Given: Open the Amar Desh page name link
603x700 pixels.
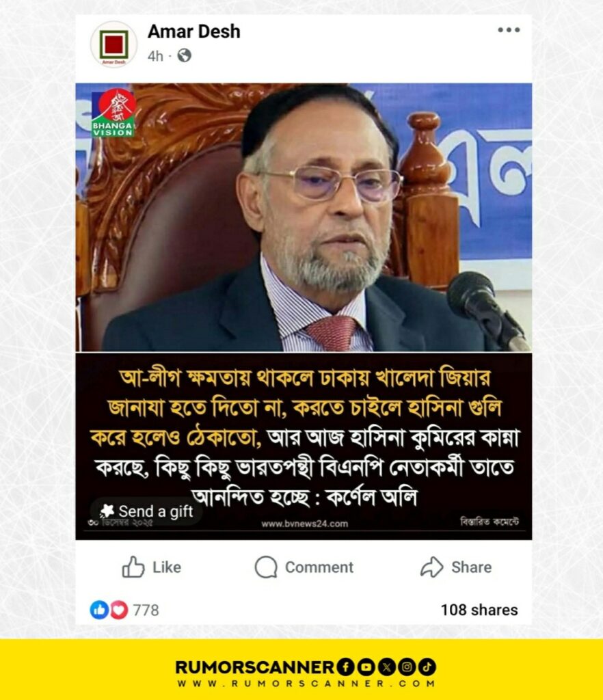Looking at the screenshot, I should 193,31.
